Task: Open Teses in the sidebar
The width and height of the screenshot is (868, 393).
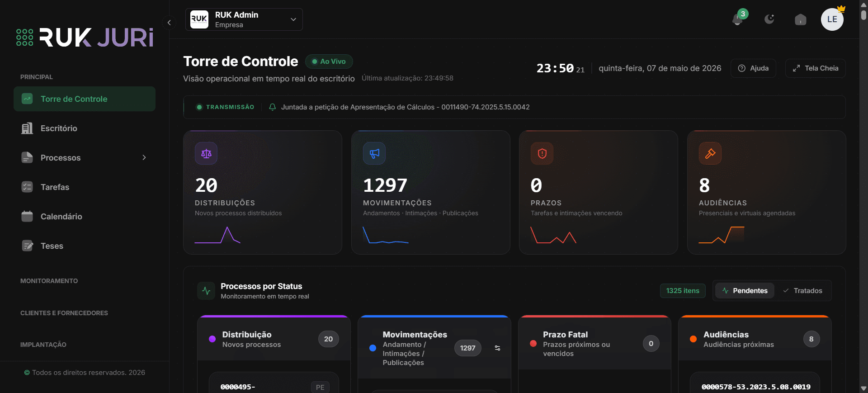Action: [x=85, y=246]
